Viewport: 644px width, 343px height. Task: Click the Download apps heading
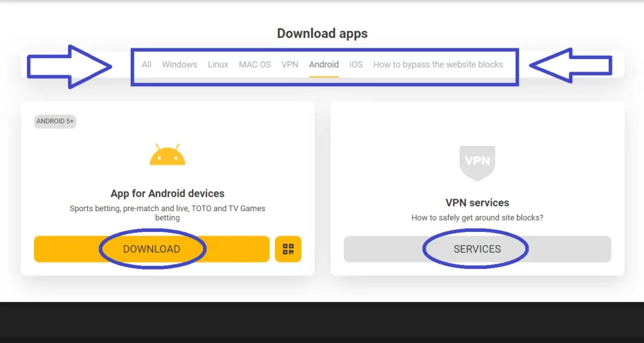[322, 33]
